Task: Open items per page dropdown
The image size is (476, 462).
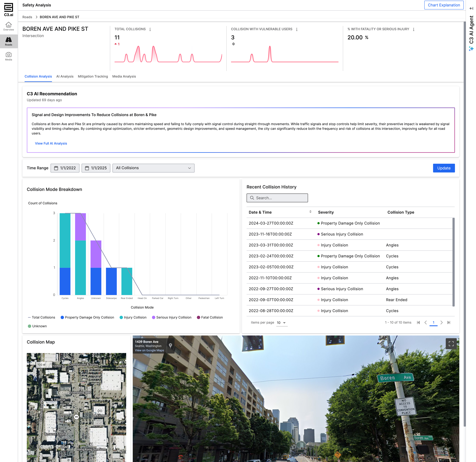Action: point(281,323)
